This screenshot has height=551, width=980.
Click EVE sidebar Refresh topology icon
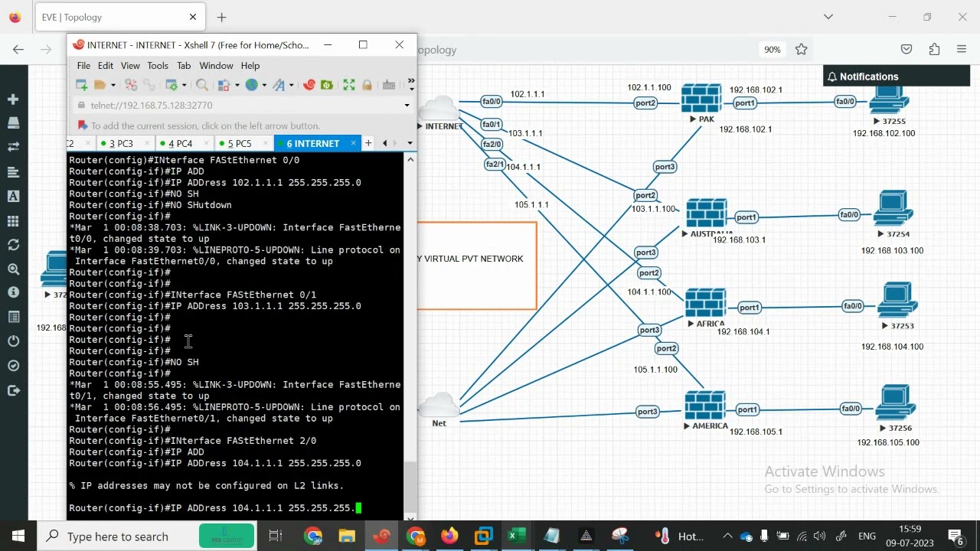click(13, 245)
